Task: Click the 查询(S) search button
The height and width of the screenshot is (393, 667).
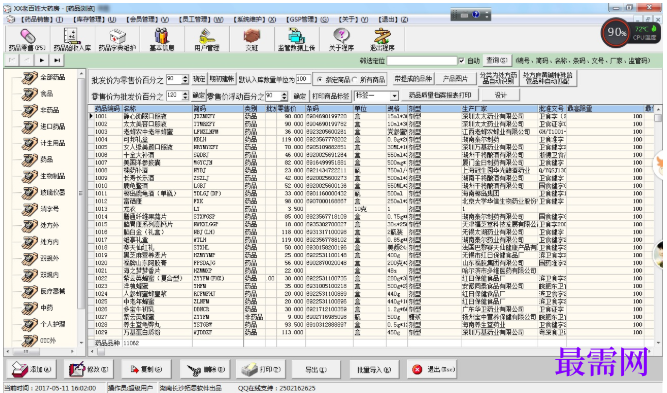Action: [x=497, y=60]
